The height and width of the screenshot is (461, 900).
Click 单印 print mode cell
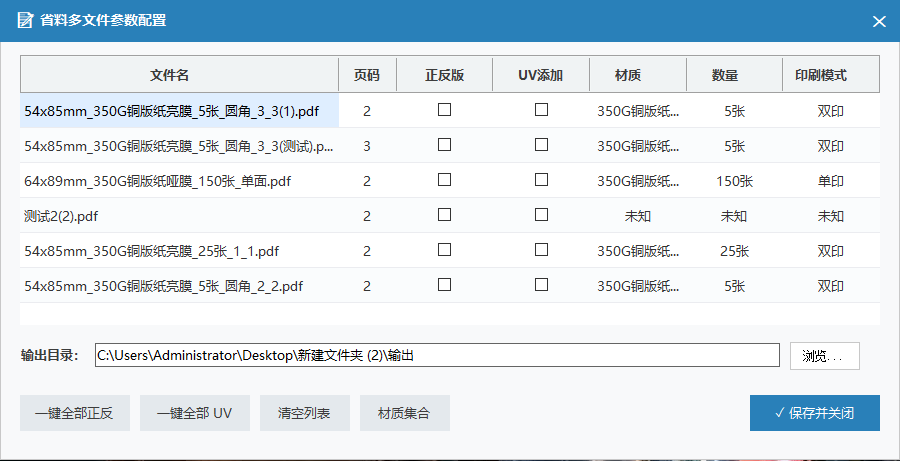point(831,181)
